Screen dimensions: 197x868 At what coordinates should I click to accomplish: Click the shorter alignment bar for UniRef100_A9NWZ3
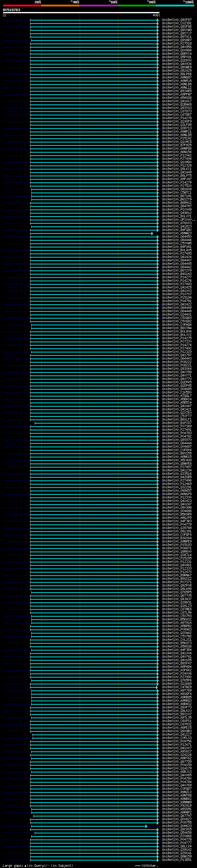click(92, 233)
